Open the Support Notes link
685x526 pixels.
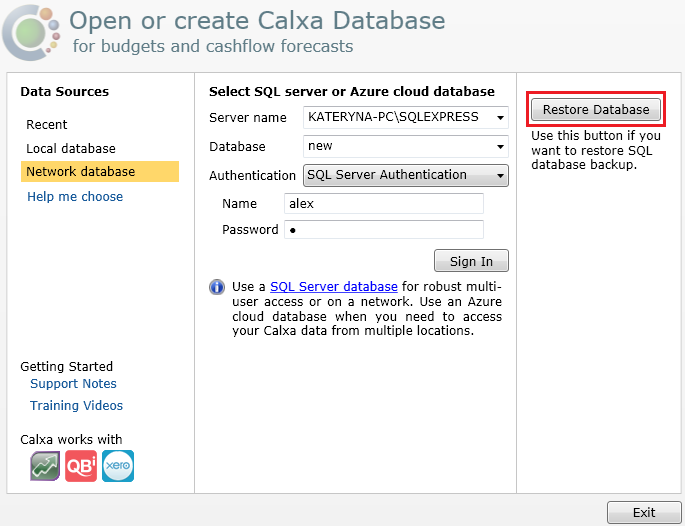(73, 384)
